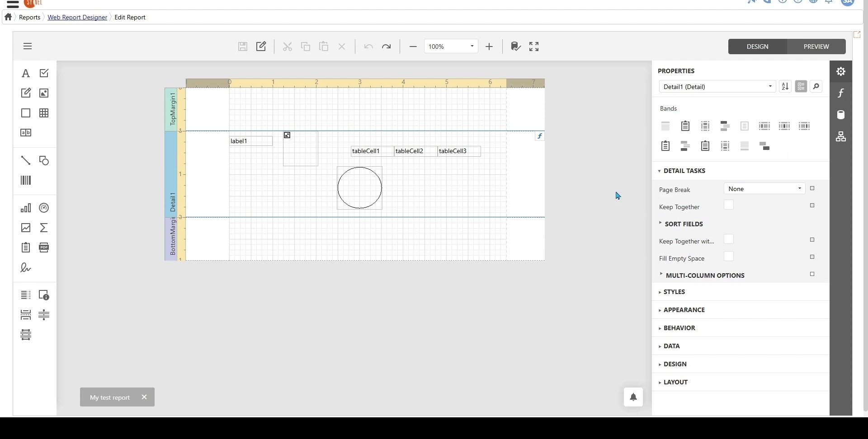The width and height of the screenshot is (868, 439).
Task: Click the Save report toolbar icon
Action: (243, 47)
